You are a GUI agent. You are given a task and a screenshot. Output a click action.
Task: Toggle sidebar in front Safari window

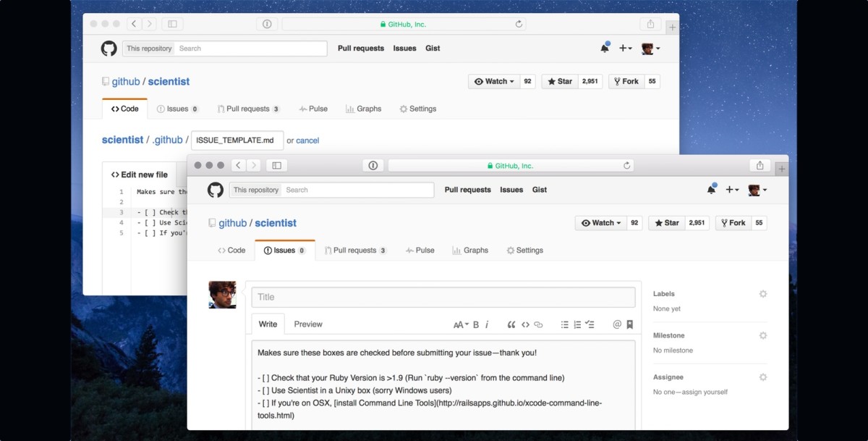276,166
